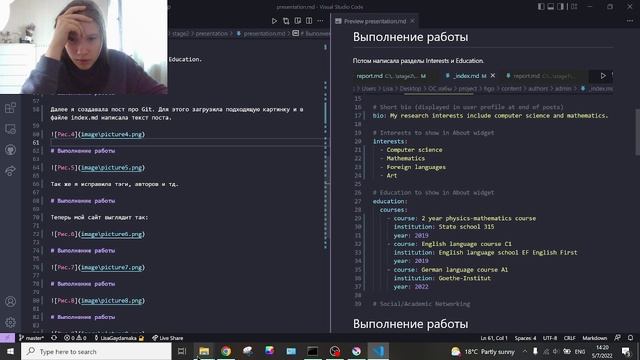Open weather widget 18°C Partly sunny
640x360 pixels.
click(483, 351)
